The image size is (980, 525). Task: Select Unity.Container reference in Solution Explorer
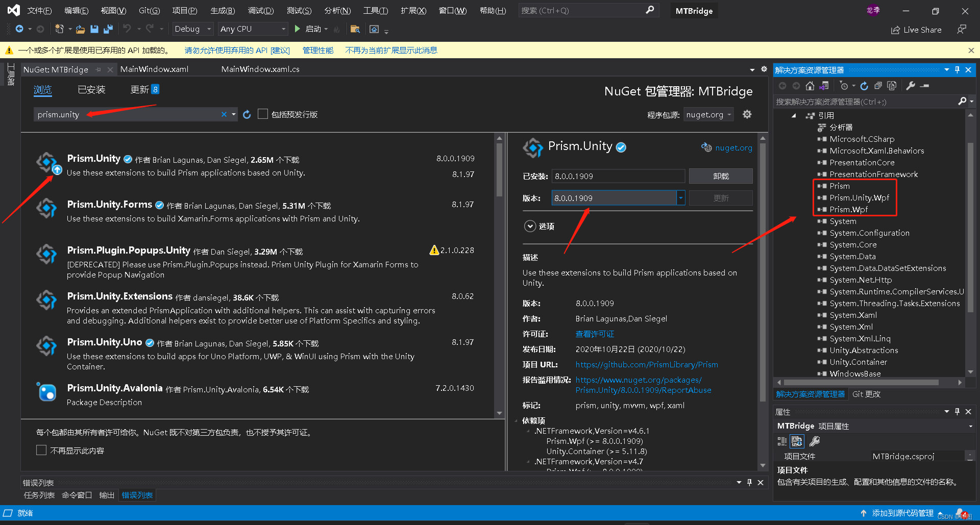coord(858,362)
